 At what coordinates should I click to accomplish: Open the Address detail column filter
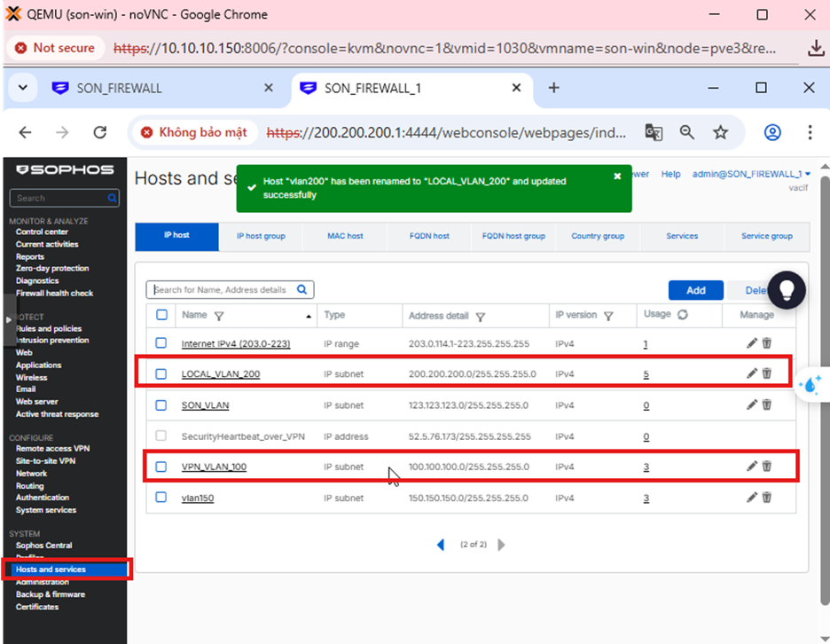(x=480, y=317)
